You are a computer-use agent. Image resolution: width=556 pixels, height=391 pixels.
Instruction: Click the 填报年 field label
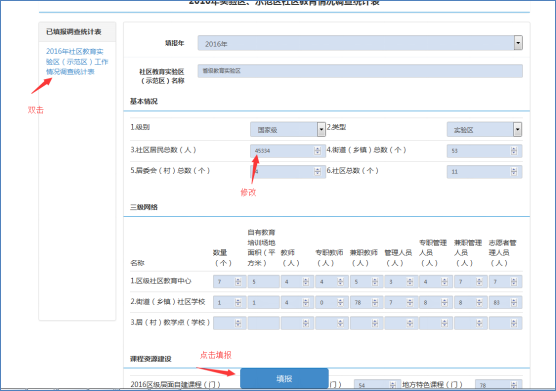[174, 43]
